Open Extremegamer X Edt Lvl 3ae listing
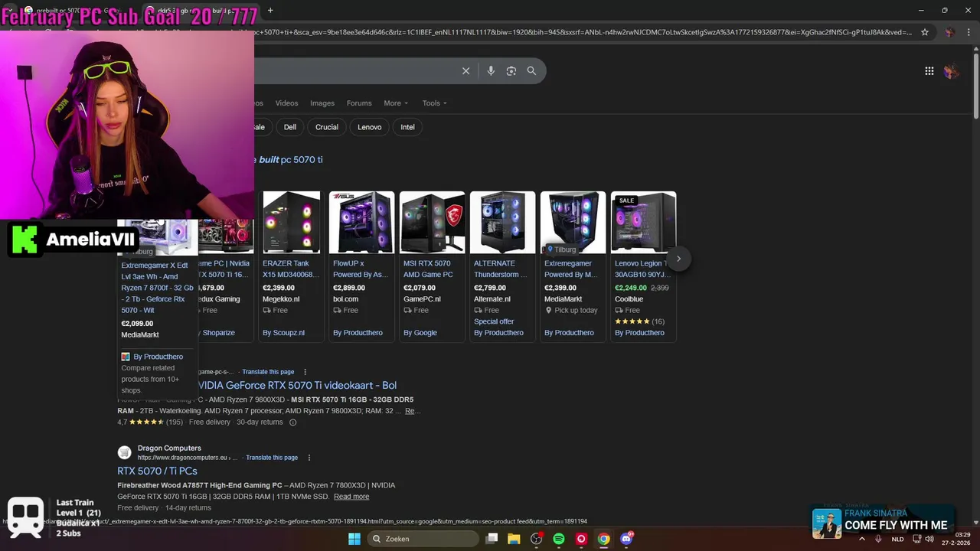 tap(157, 288)
